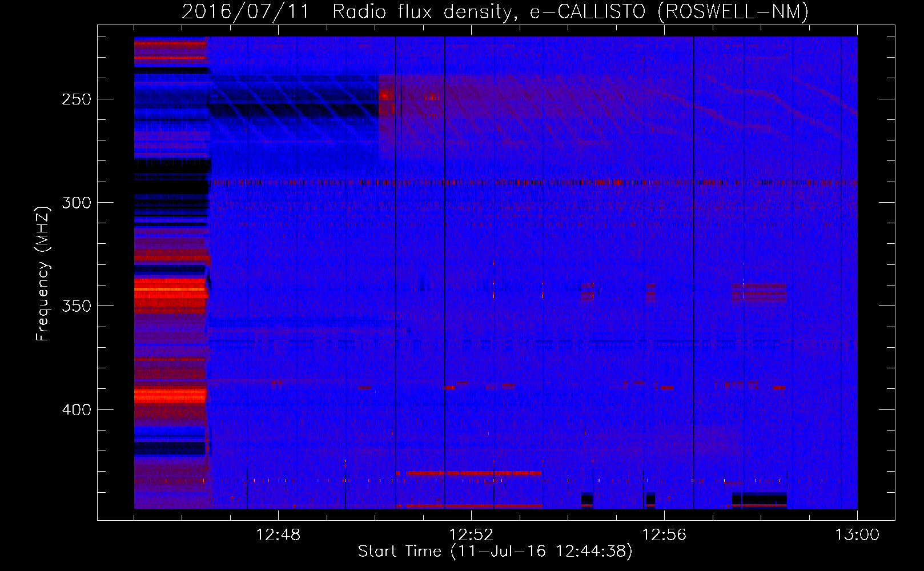The image size is (924, 571).
Task: Click the 13:00 time tick label
Action: (857, 535)
